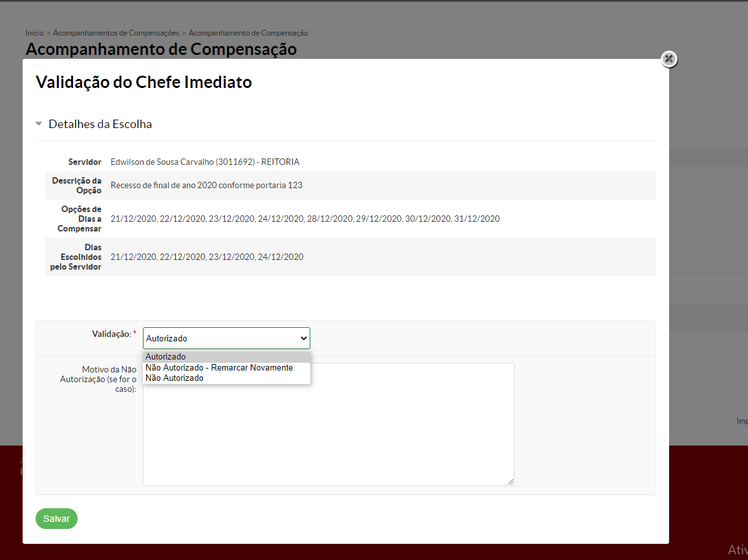Select the Servidor name Edwilson de Sousa Carvalho
This screenshot has height=560, width=748.
pyautogui.click(x=162, y=162)
